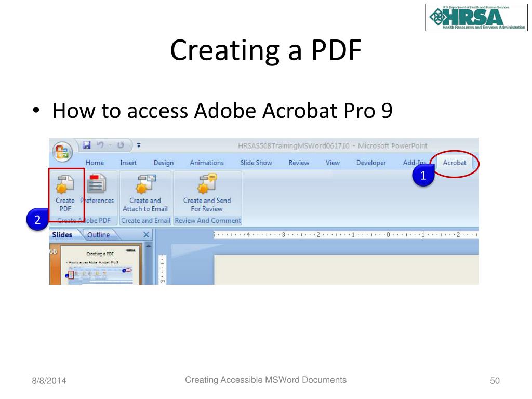Open the Design ribbon tab
532x399 pixels.
click(x=164, y=163)
